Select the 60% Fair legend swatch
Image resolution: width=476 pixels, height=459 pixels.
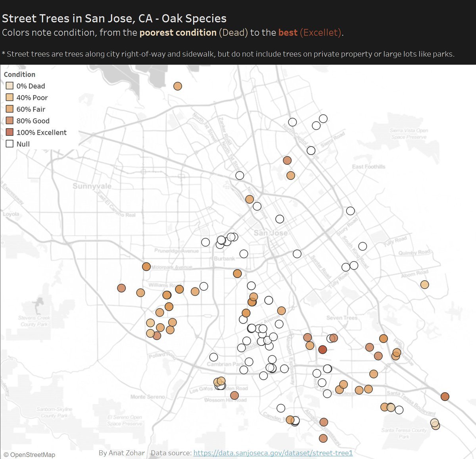[10, 109]
